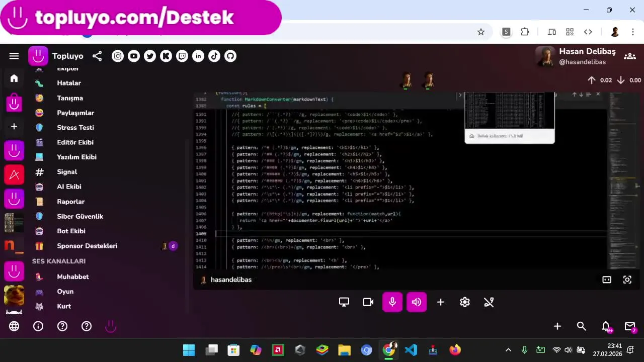
Task: Click the hasandelibas stream label
Action: [231, 280]
